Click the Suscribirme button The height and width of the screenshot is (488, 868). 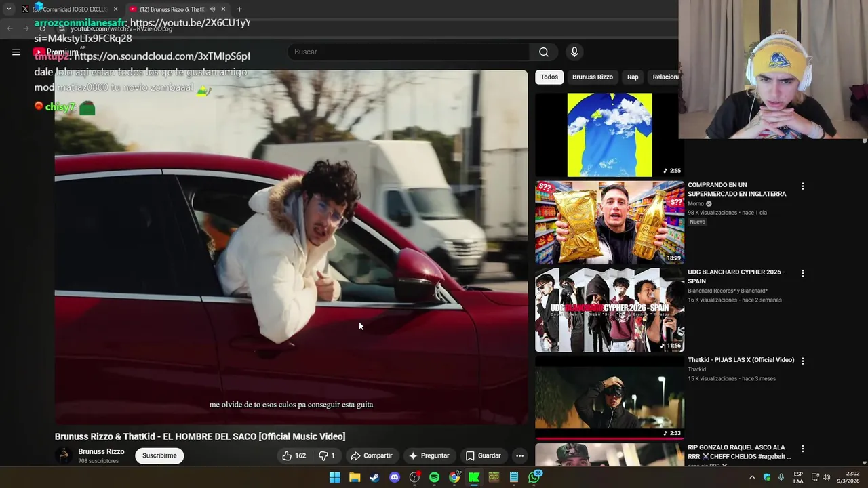coord(159,455)
